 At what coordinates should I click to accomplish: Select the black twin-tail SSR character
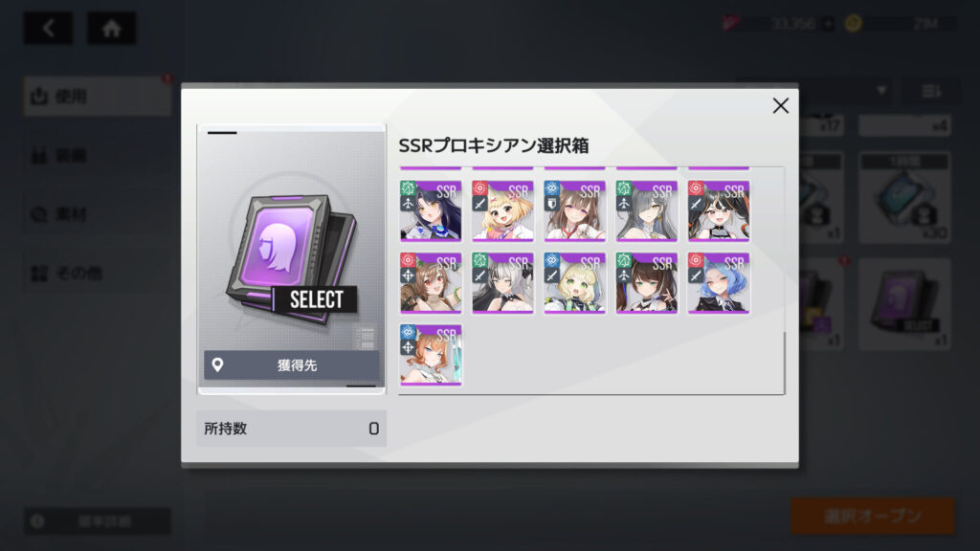pos(718,211)
